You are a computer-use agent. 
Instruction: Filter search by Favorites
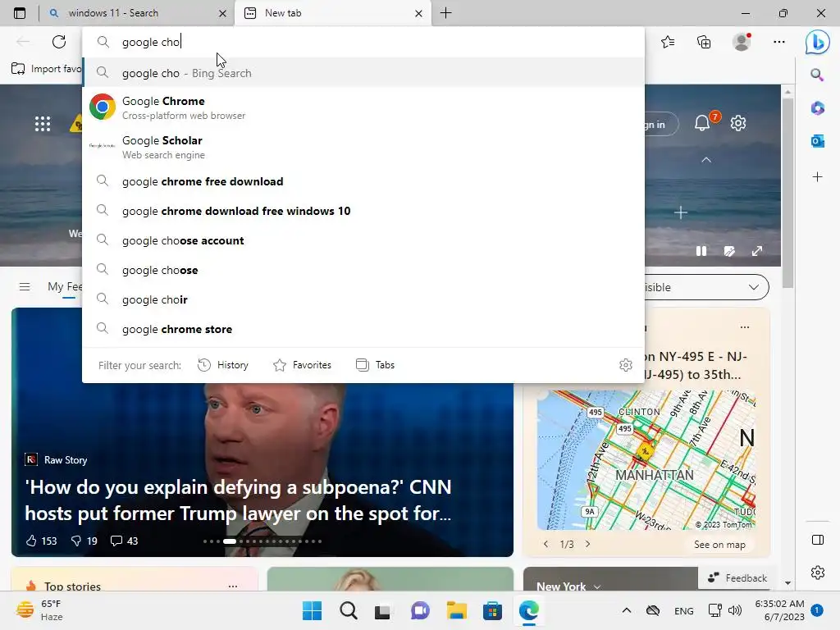click(x=302, y=365)
